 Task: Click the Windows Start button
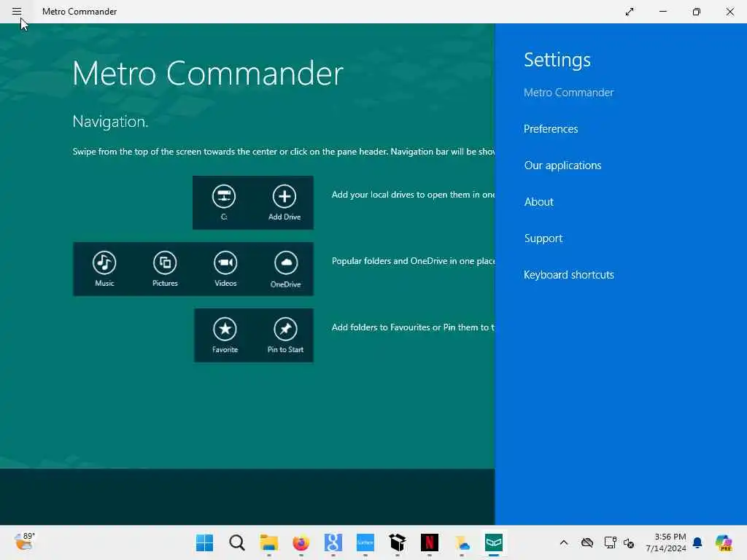coord(205,542)
